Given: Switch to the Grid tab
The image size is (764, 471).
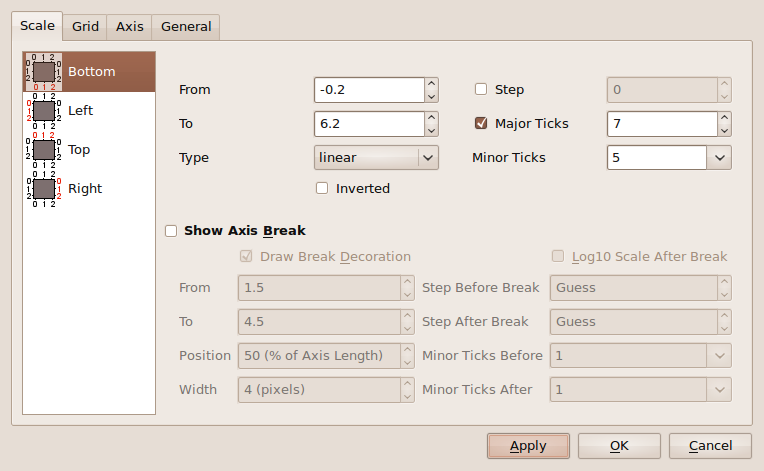Looking at the screenshot, I should coord(85,27).
